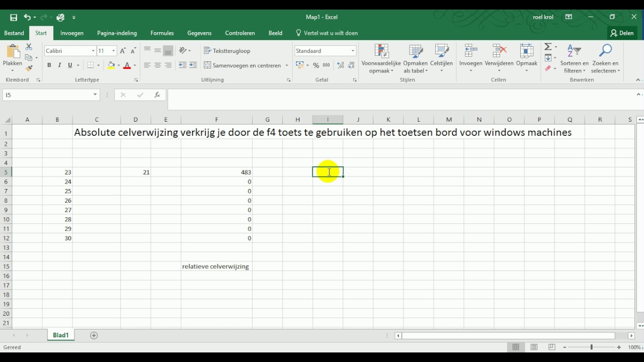
Task: Click the Save icon in quick access toolbar
Action: point(14,17)
